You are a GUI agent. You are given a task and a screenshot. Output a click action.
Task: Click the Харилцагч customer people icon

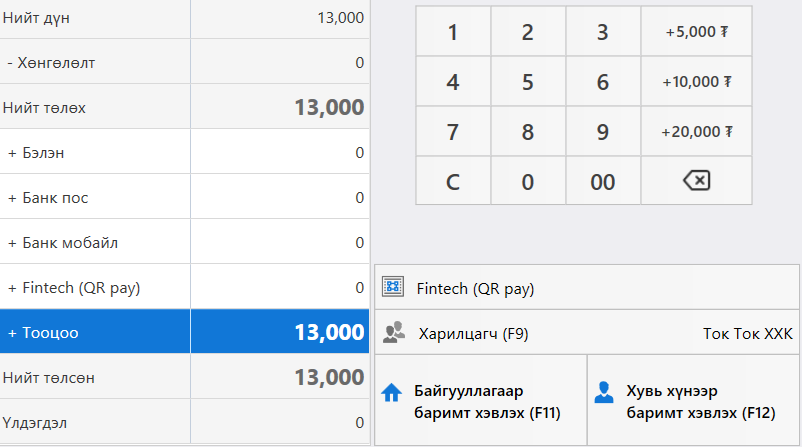[393, 332]
